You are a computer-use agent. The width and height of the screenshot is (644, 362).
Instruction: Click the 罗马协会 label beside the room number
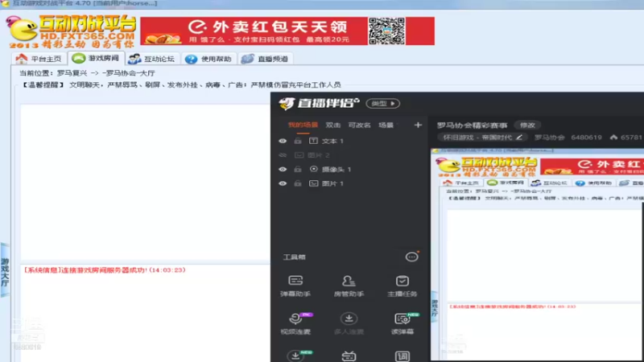(550, 137)
